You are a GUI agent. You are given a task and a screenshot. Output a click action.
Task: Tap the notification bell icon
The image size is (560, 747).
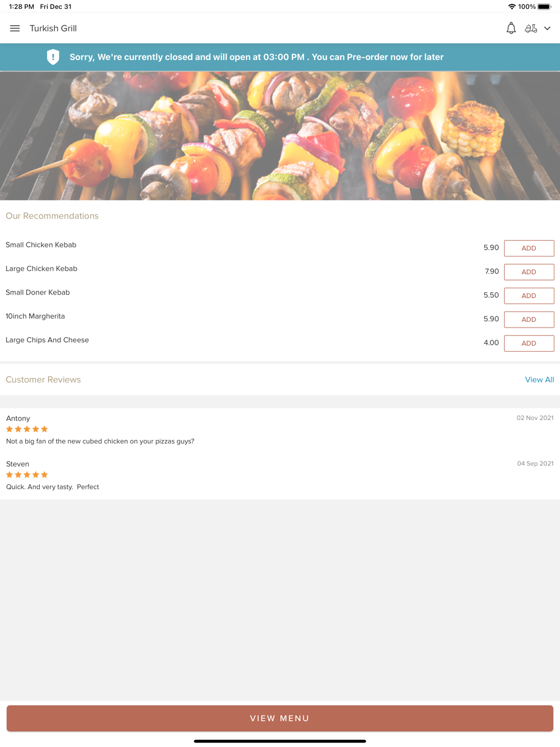tap(511, 29)
